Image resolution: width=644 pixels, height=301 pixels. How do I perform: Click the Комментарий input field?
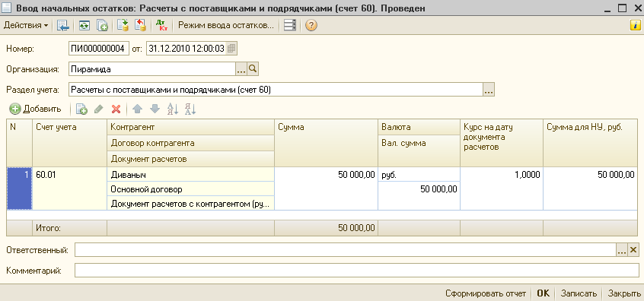[357, 271]
